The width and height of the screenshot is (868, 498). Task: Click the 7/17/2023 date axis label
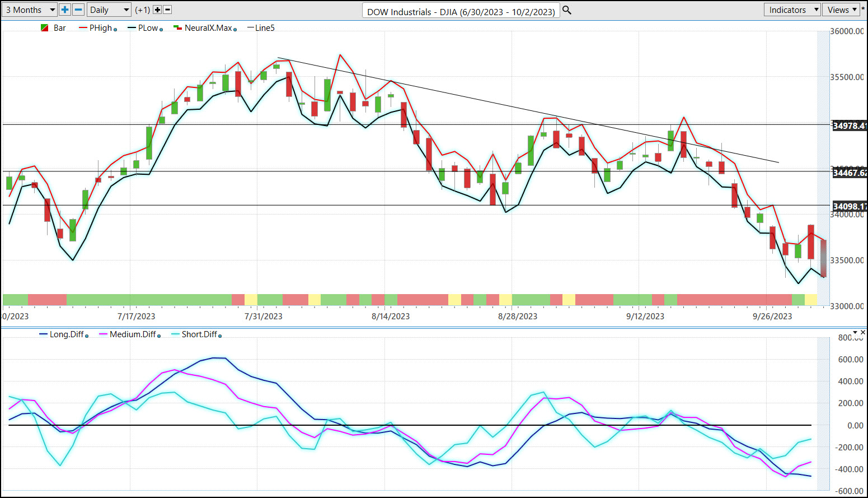137,317
